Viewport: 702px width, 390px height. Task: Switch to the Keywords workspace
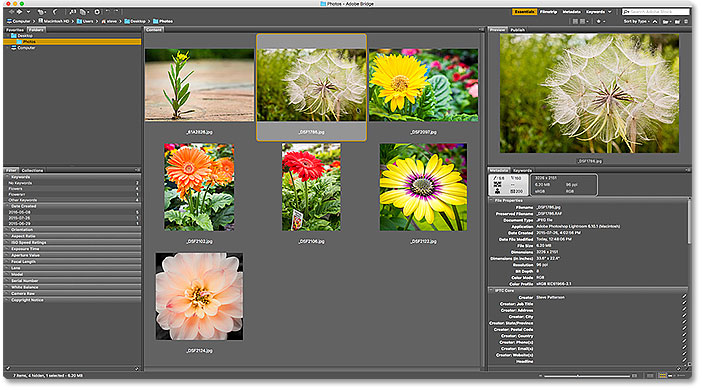pyautogui.click(x=595, y=12)
